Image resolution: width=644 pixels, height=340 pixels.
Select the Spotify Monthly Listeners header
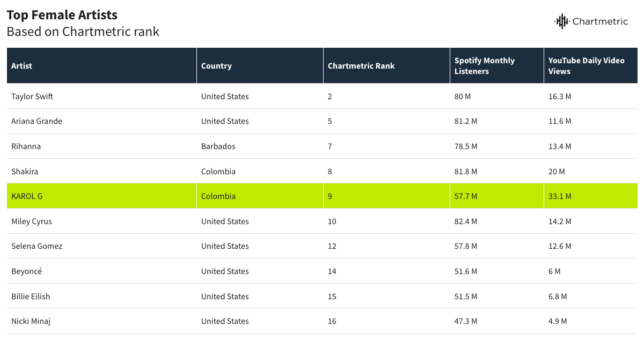tap(484, 66)
